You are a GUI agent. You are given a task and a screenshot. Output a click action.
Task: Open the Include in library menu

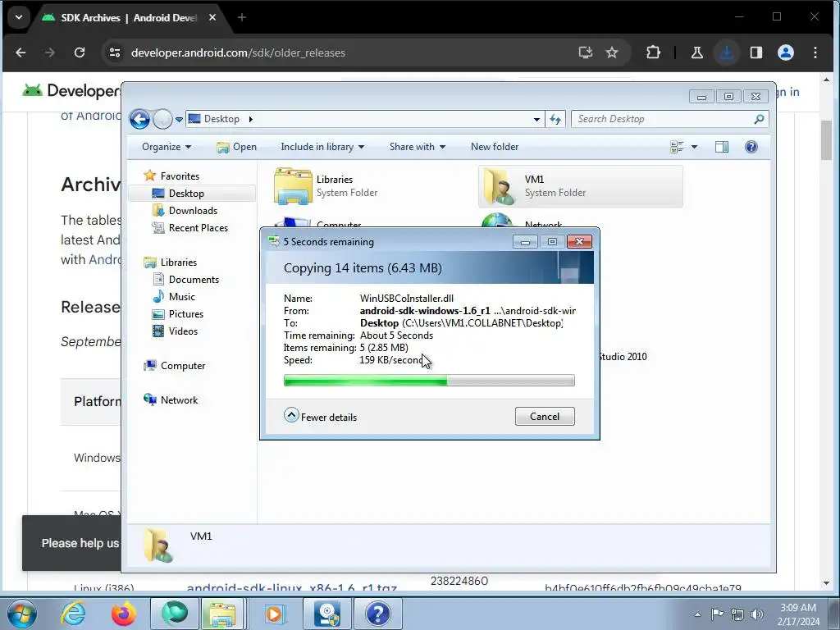click(322, 147)
